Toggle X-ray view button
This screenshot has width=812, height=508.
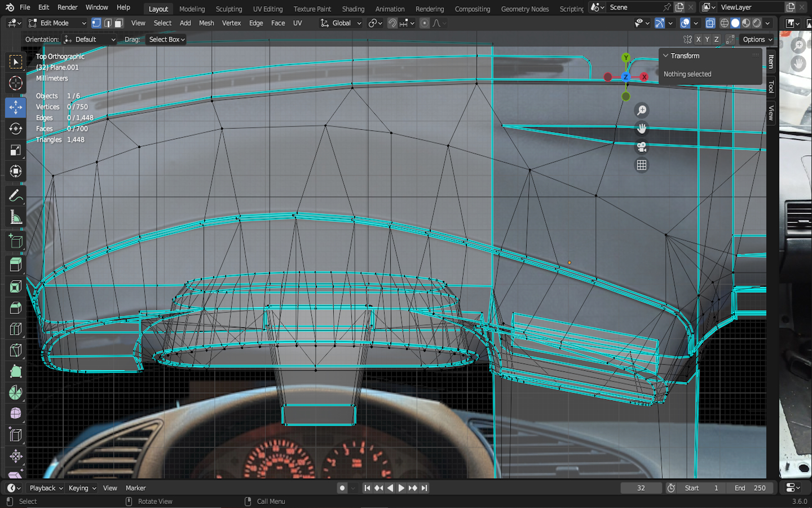point(710,23)
